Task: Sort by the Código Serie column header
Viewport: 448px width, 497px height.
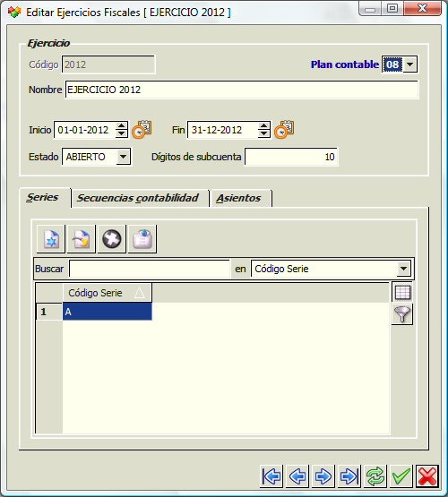Action: pos(108,293)
